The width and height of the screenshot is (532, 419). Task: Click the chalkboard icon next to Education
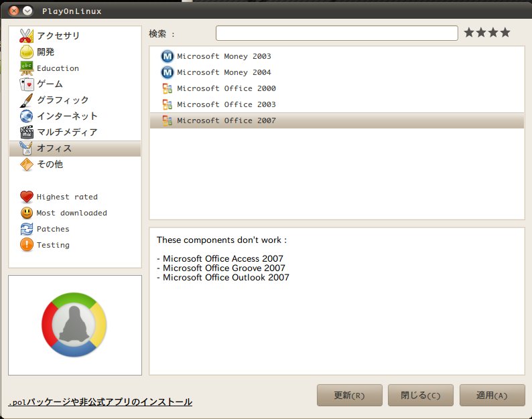click(x=26, y=68)
